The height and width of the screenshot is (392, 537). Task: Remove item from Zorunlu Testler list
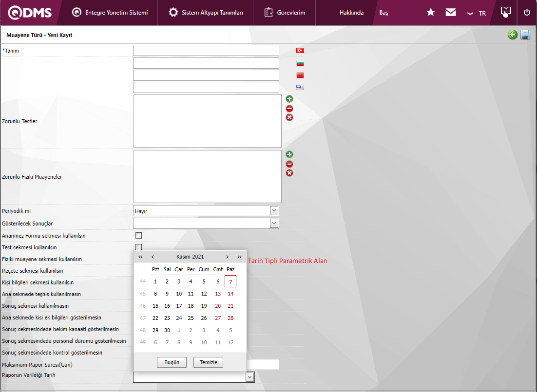click(x=289, y=109)
